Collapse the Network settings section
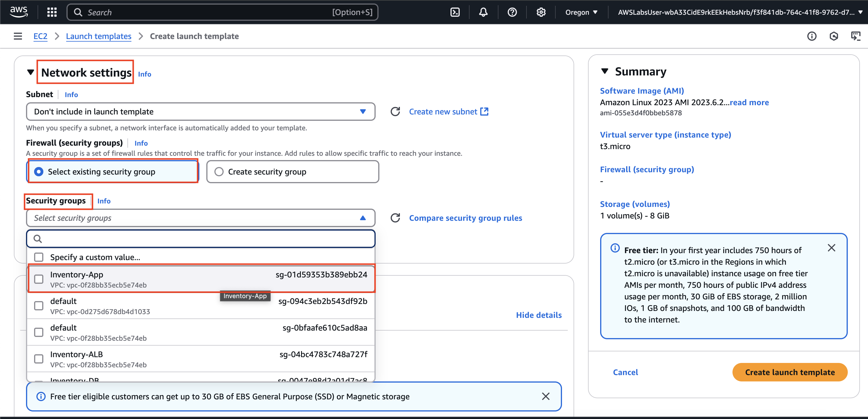 pos(31,72)
